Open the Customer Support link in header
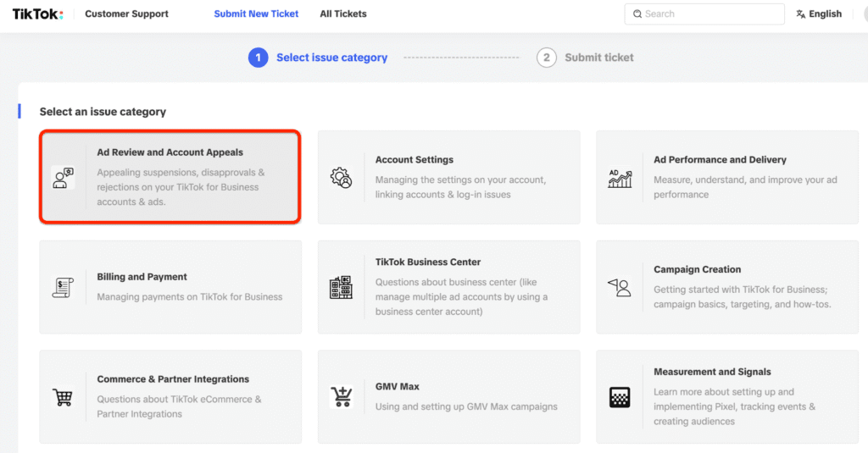This screenshot has width=868, height=453. pyautogui.click(x=126, y=14)
